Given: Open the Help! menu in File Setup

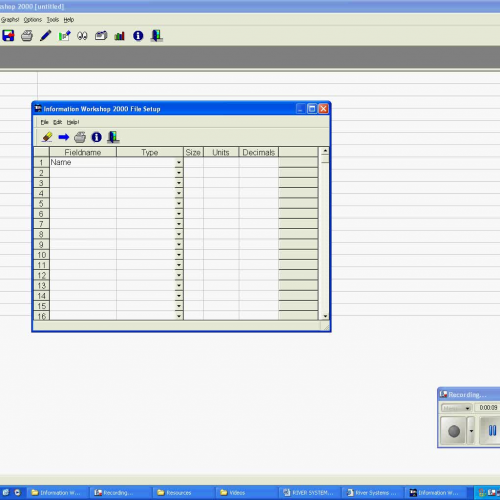Looking at the screenshot, I should [73, 122].
